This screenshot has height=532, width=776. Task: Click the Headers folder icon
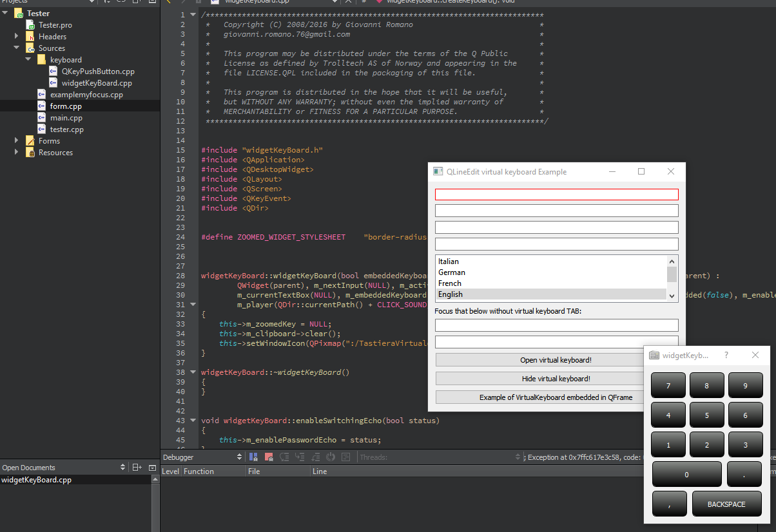(x=31, y=36)
